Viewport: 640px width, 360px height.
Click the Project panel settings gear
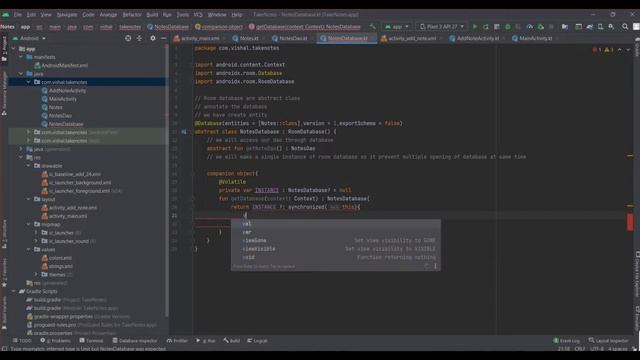pos(153,38)
